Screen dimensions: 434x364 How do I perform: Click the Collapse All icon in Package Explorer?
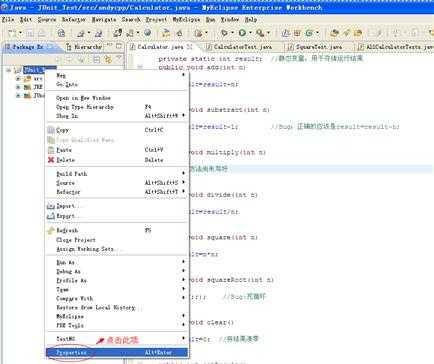click(96, 60)
